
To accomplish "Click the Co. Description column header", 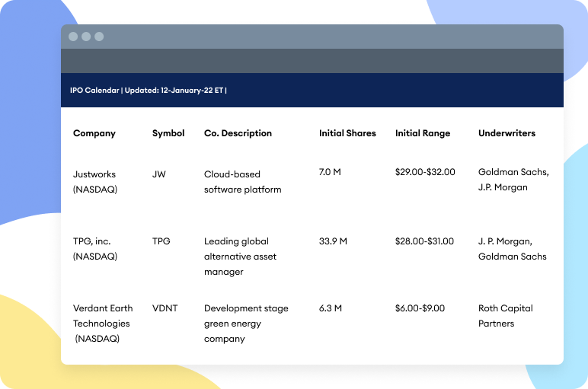I will [238, 133].
